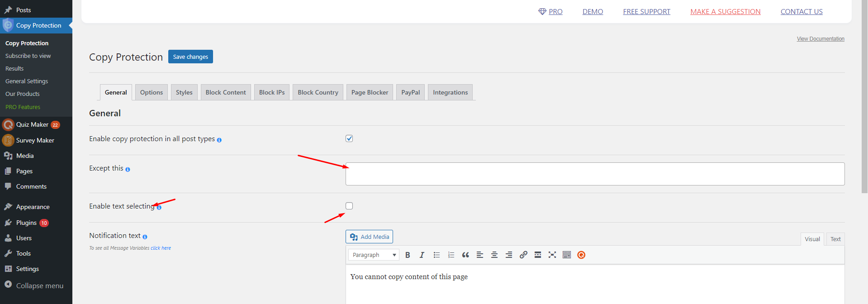Click the page vertical scrollbar

pos(864,97)
